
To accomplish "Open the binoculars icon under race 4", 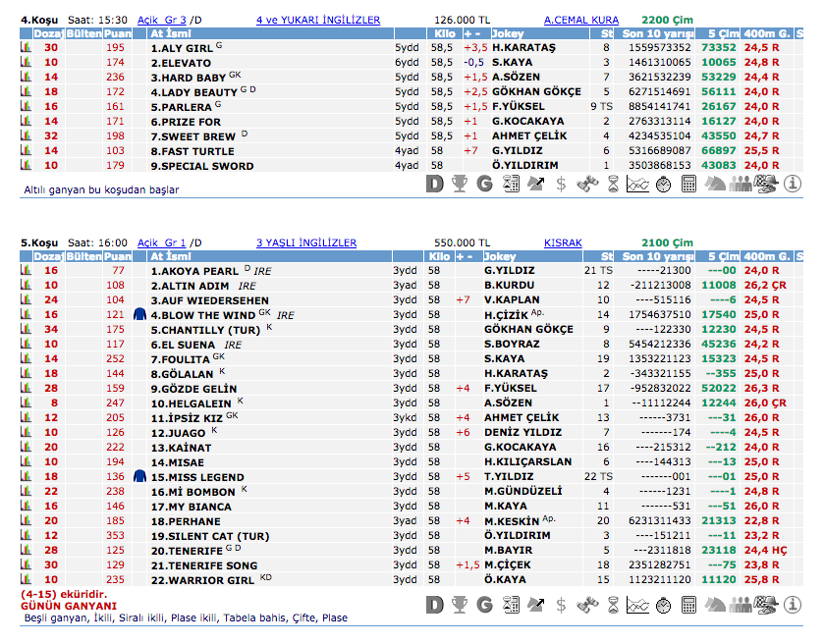I will click(x=587, y=183).
